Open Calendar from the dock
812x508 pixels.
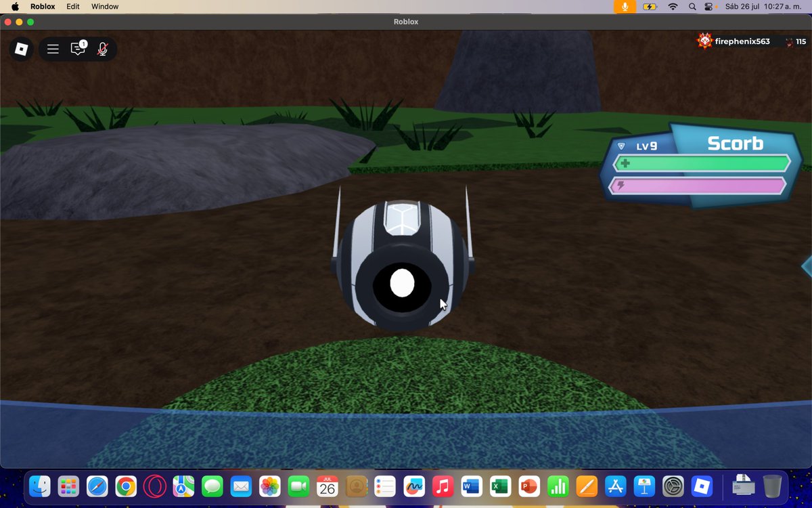tap(328, 486)
